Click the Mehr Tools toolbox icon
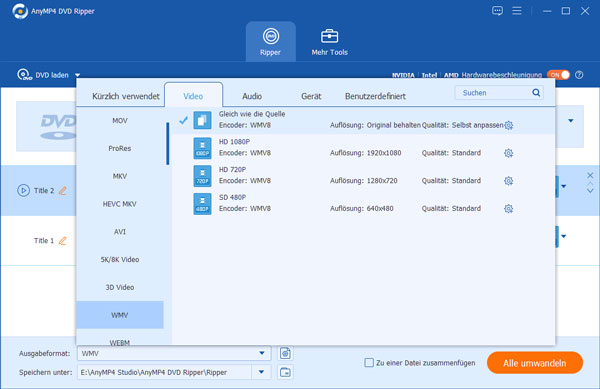The image size is (600, 389). click(329, 36)
